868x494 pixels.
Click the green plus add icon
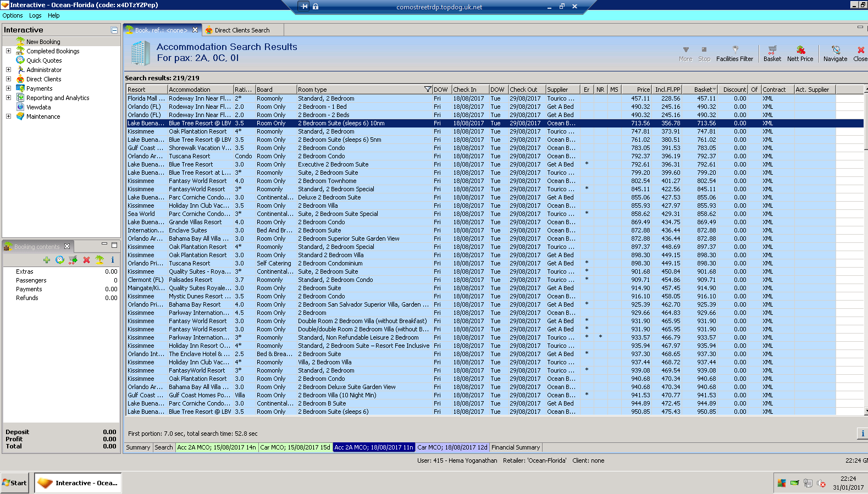47,260
